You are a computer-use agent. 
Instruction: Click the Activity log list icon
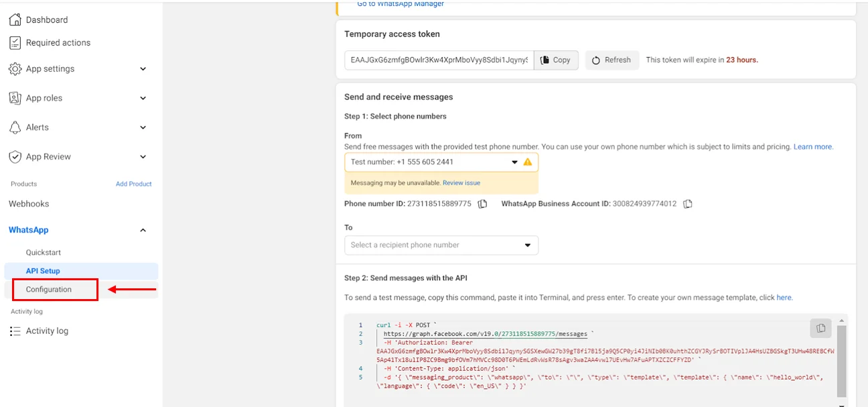(15, 331)
